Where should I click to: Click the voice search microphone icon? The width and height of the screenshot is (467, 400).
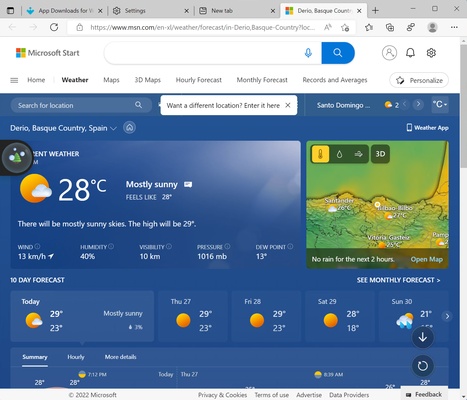coord(308,53)
